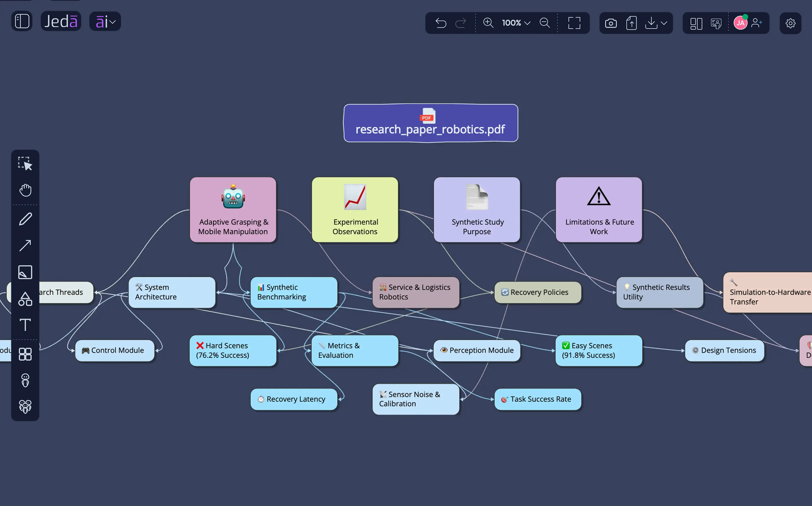Image resolution: width=812 pixels, height=506 pixels.
Task: Choose the selection cursor tool
Action: point(25,164)
